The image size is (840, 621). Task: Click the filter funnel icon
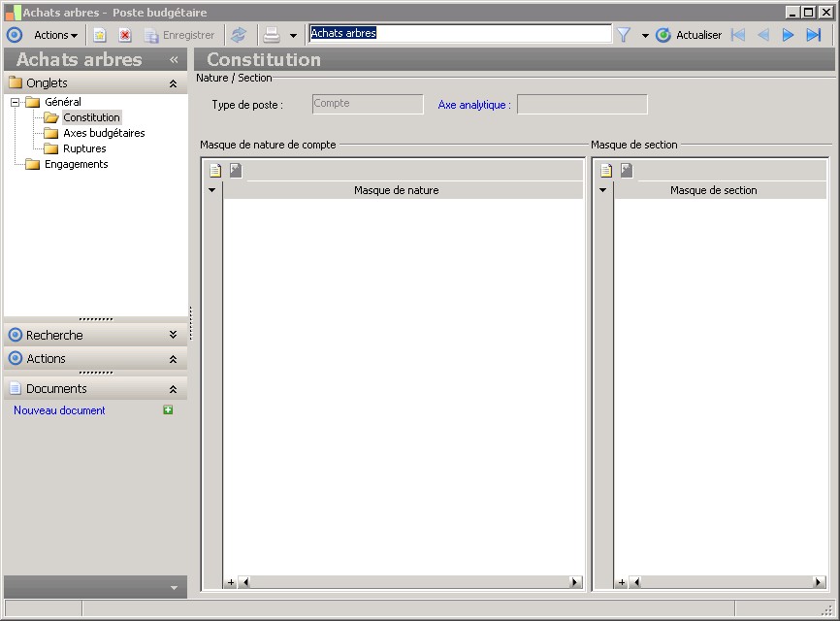pyautogui.click(x=624, y=35)
